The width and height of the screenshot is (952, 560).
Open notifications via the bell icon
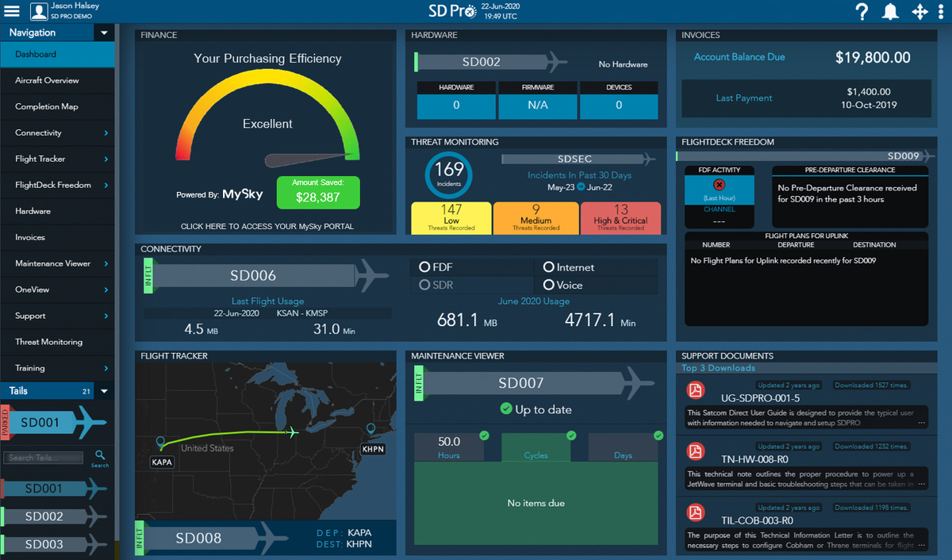tap(889, 11)
